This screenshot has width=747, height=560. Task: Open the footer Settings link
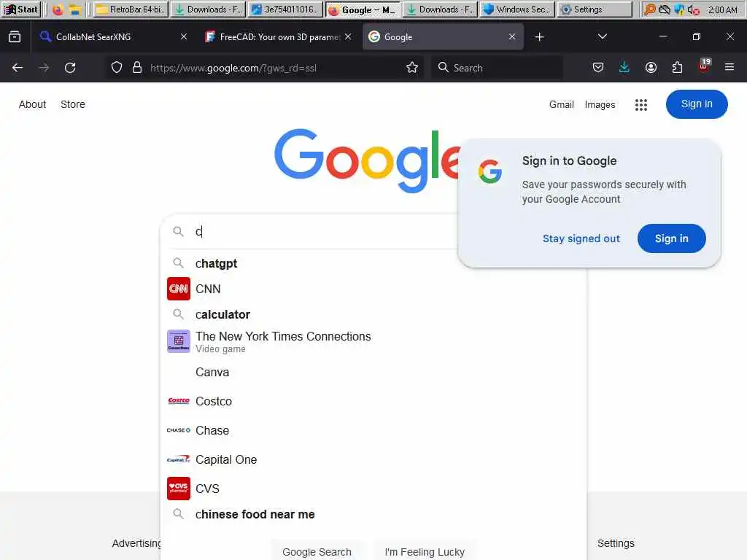[x=616, y=543]
